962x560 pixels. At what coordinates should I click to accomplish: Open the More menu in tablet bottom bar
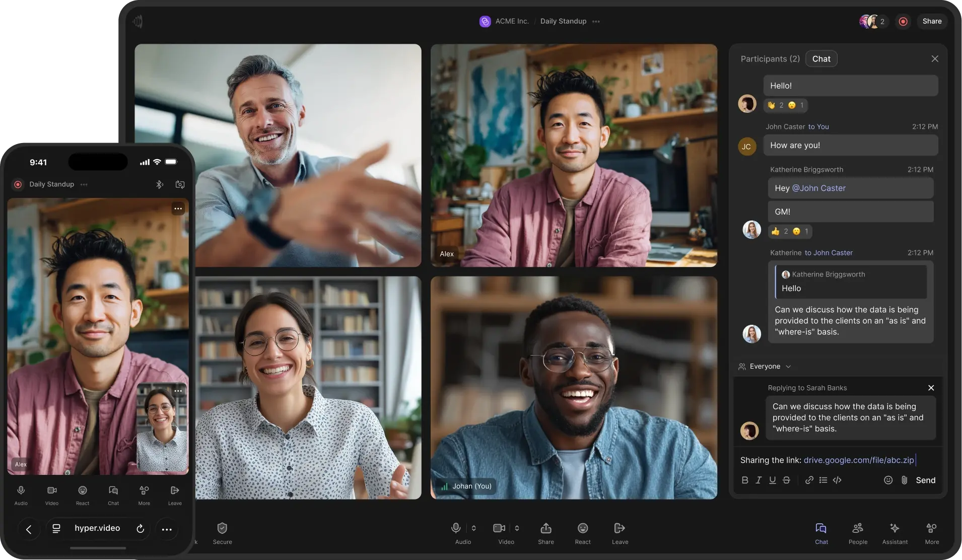[932, 533]
